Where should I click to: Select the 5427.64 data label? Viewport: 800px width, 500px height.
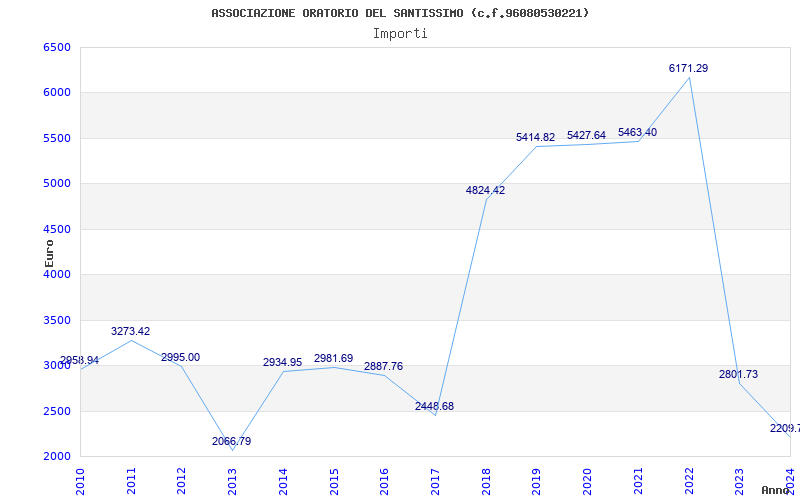coord(586,136)
